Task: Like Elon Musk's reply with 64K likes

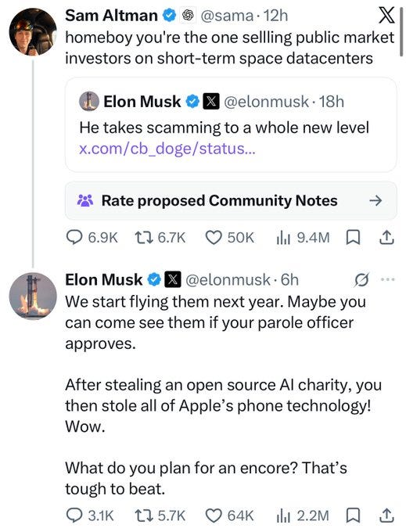Action: click(230, 516)
